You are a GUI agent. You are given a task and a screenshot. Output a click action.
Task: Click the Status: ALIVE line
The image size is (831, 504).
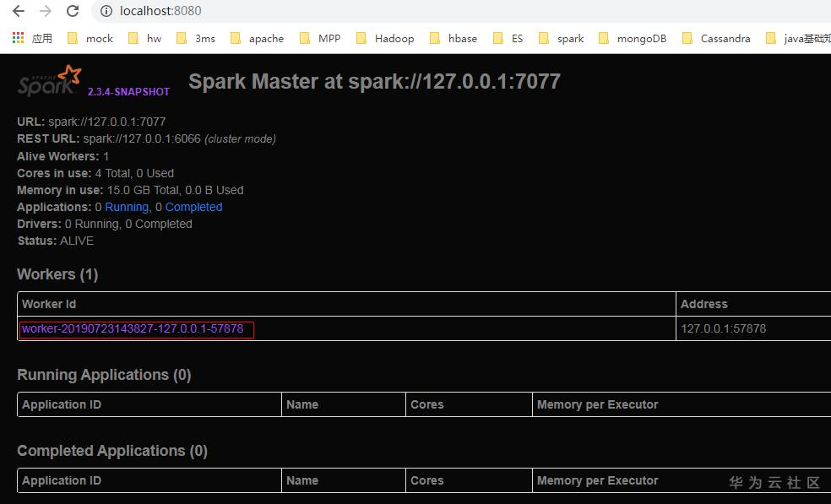click(x=55, y=241)
